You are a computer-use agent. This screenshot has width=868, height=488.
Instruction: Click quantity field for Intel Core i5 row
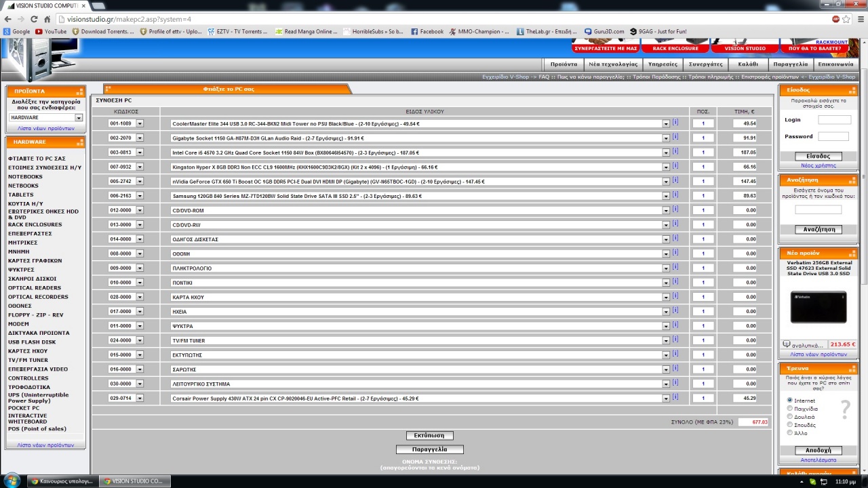pyautogui.click(x=703, y=152)
